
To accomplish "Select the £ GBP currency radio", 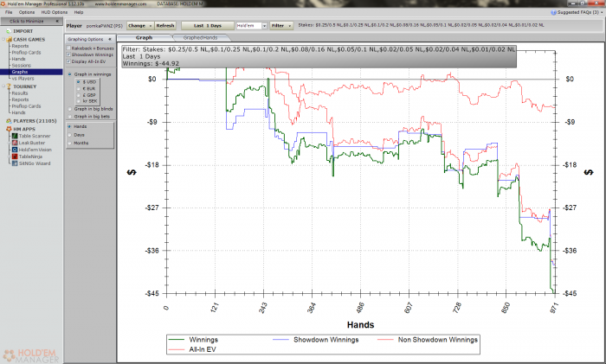I will click(x=79, y=94).
